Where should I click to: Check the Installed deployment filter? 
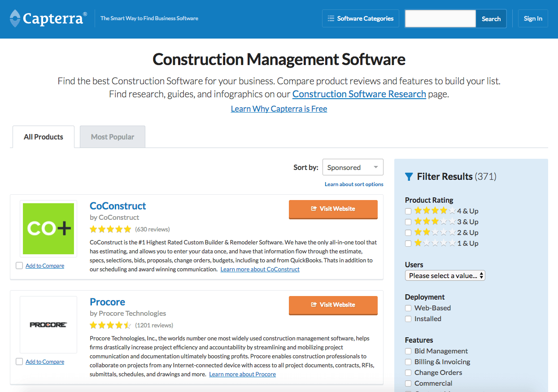click(408, 318)
